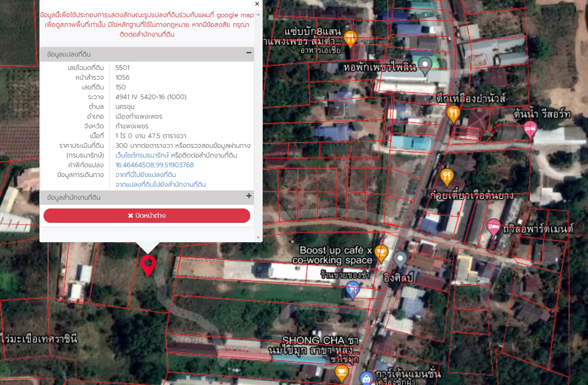Click the shopping bag pin near การ์เด้นแมนชั่น

click(x=367, y=378)
